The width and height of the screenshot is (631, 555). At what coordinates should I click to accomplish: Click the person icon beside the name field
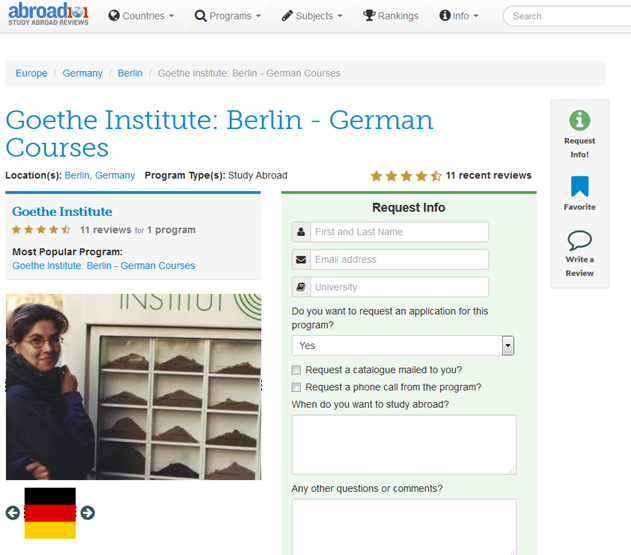301,232
